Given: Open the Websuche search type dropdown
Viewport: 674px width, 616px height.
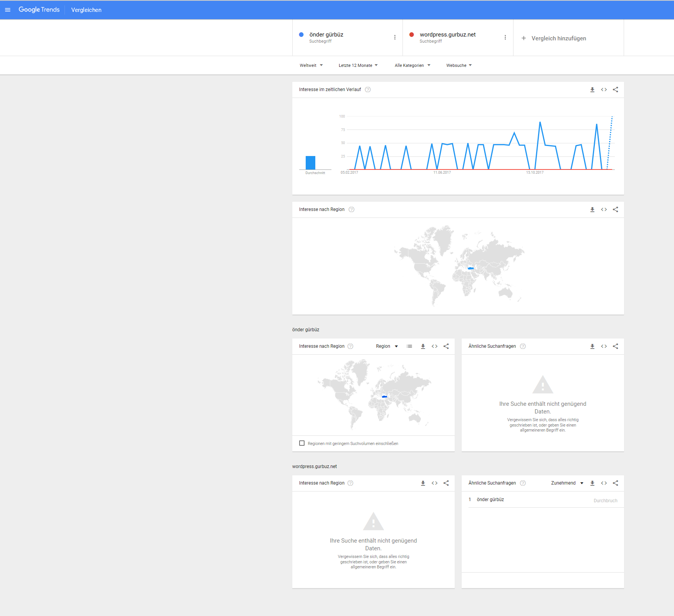Looking at the screenshot, I should point(459,65).
